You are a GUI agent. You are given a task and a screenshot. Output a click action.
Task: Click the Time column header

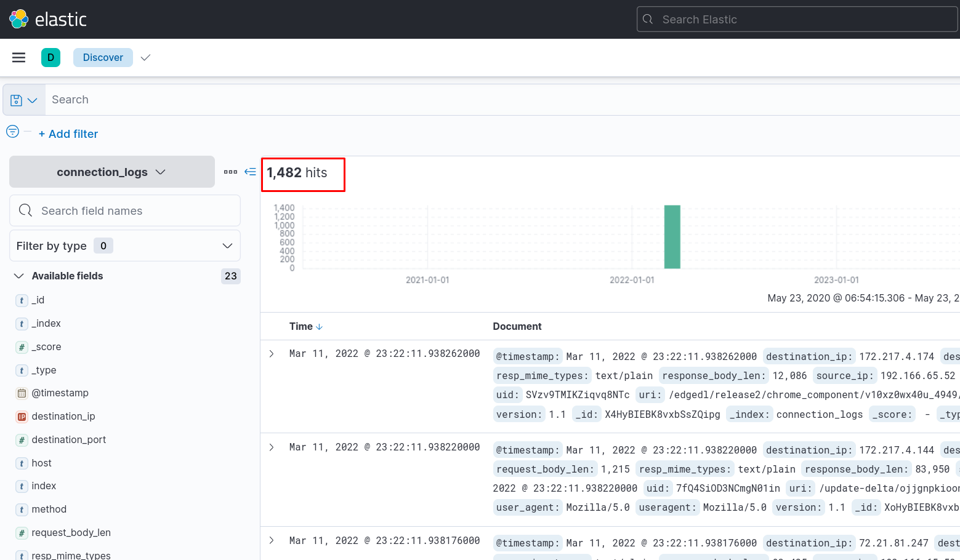point(301,326)
